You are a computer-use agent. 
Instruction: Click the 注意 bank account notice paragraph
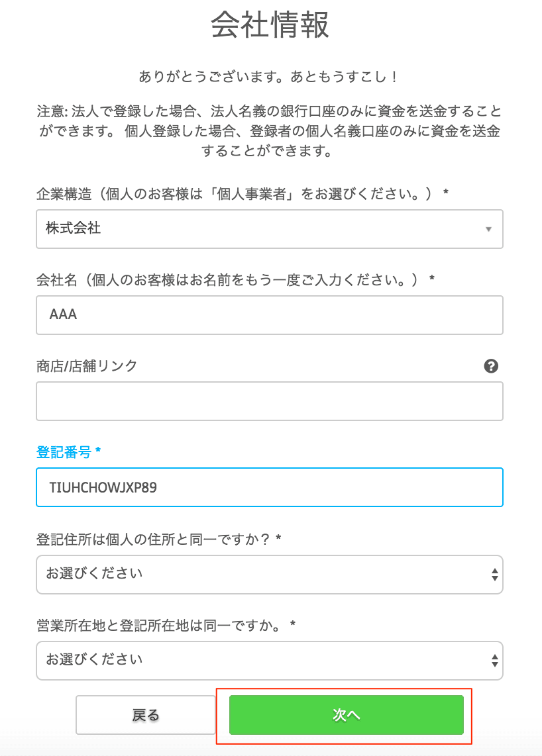(x=269, y=131)
